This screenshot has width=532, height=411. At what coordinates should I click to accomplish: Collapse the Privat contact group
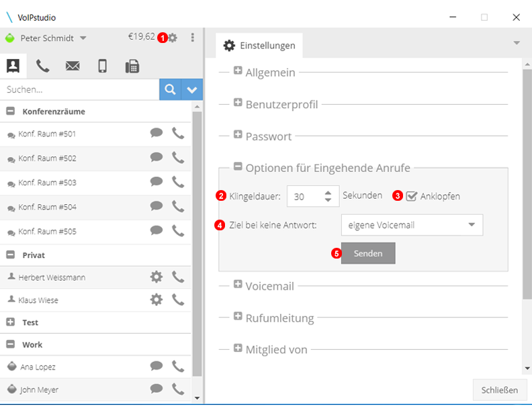11,255
